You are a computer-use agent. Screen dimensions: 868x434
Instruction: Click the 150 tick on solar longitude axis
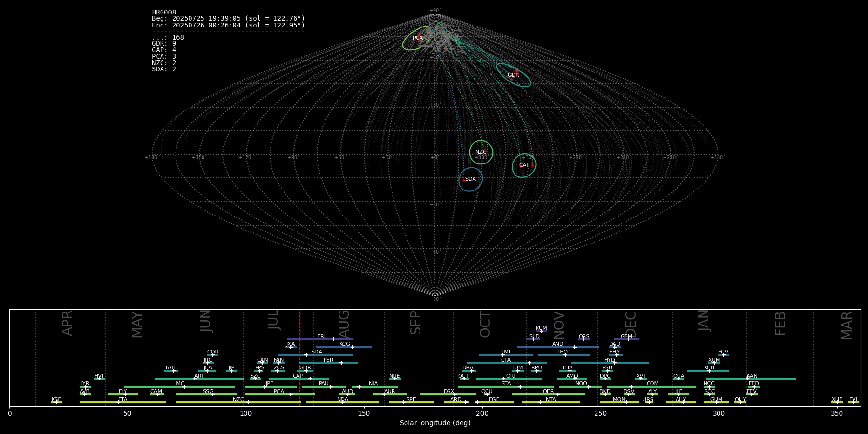(x=364, y=413)
